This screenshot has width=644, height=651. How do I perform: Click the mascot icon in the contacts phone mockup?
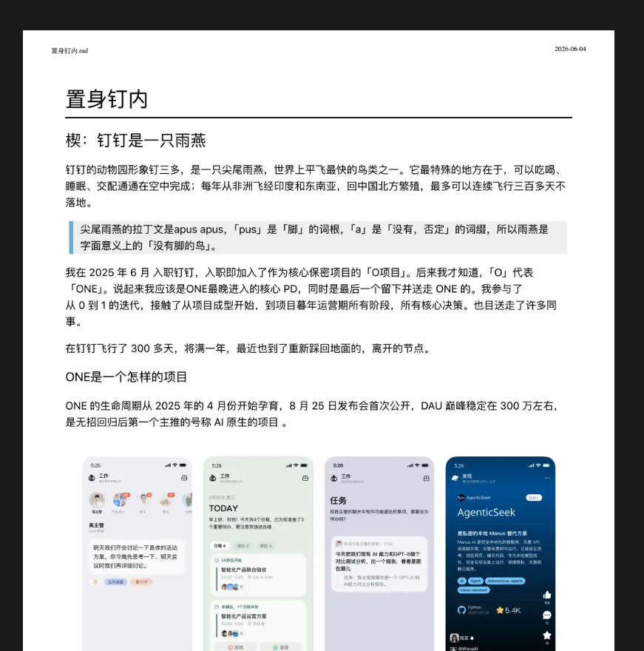tap(92, 478)
